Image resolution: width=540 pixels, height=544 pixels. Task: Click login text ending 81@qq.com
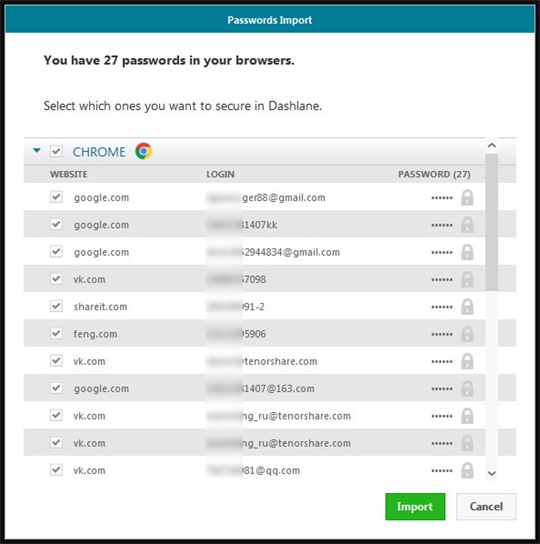tap(253, 470)
